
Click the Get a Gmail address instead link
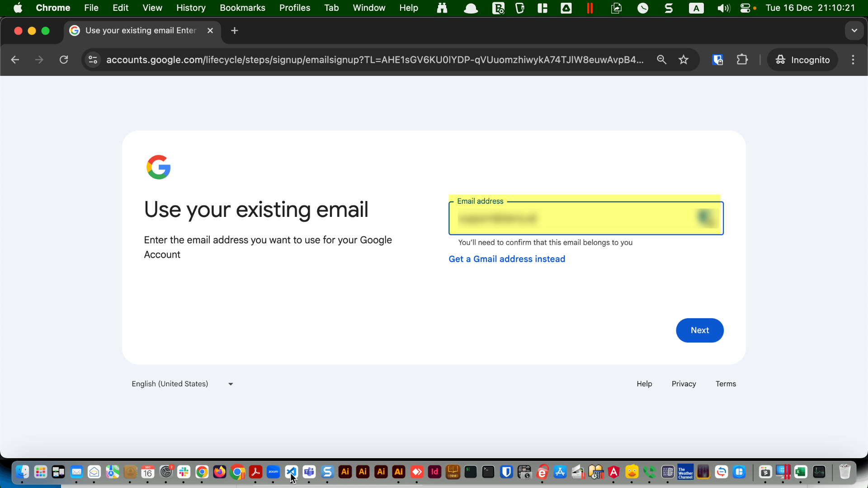pos(507,259)
